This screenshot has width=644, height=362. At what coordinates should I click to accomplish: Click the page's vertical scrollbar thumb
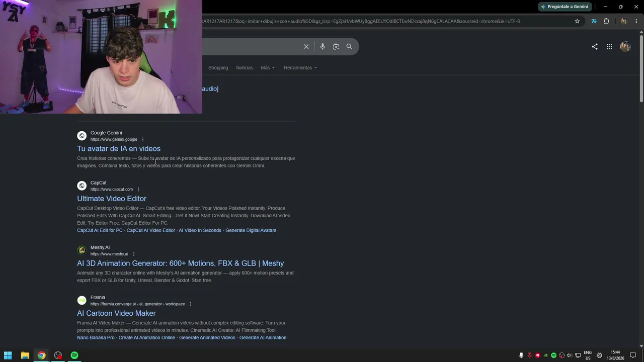click(641, 69)
